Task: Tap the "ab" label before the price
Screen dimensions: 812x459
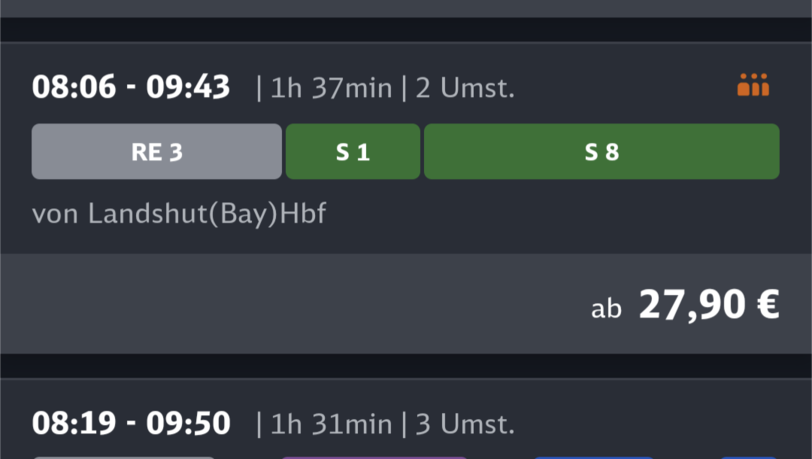Action: point(606,309)
